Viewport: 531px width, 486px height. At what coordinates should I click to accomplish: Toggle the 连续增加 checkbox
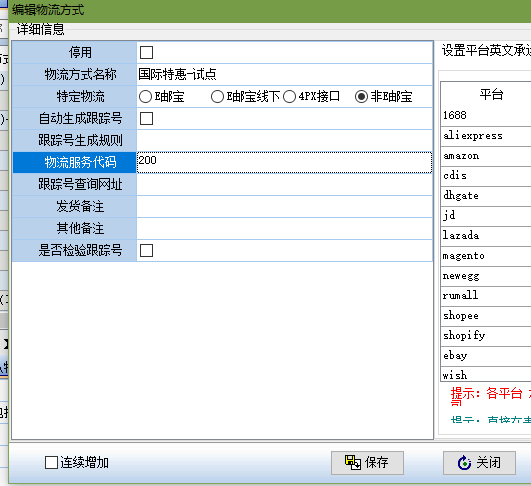point(51,462)
